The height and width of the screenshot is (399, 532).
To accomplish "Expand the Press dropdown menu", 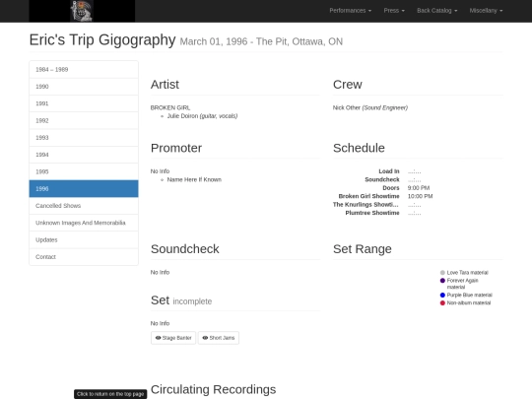I will (394, 11).
